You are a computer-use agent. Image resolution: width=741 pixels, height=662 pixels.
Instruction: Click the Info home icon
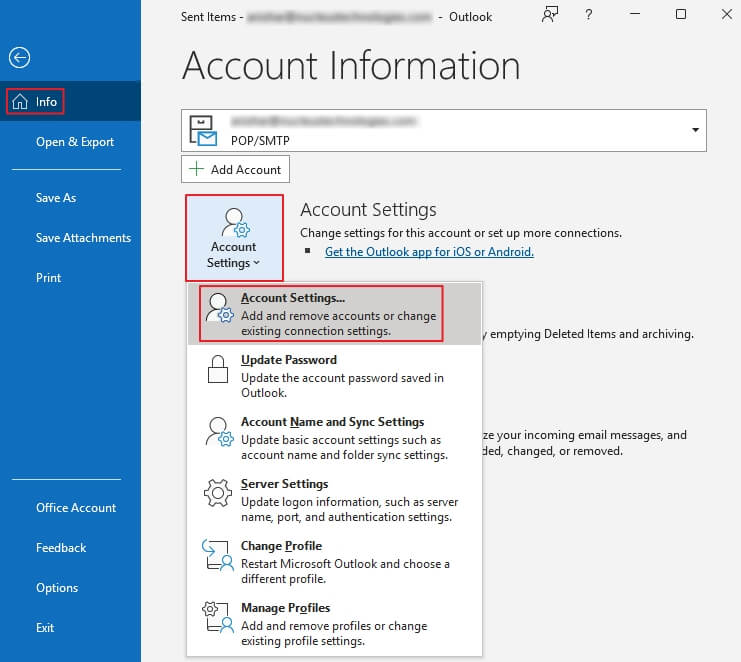click(20, 102)
